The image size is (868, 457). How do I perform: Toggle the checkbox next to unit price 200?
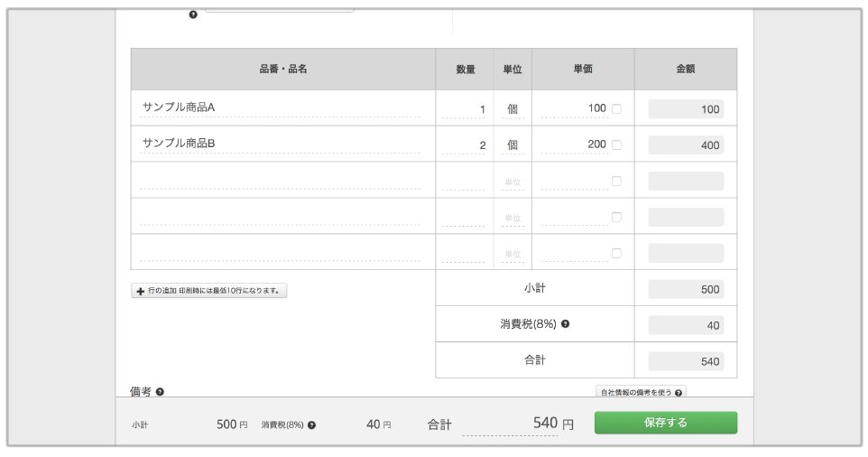point(616,145)
